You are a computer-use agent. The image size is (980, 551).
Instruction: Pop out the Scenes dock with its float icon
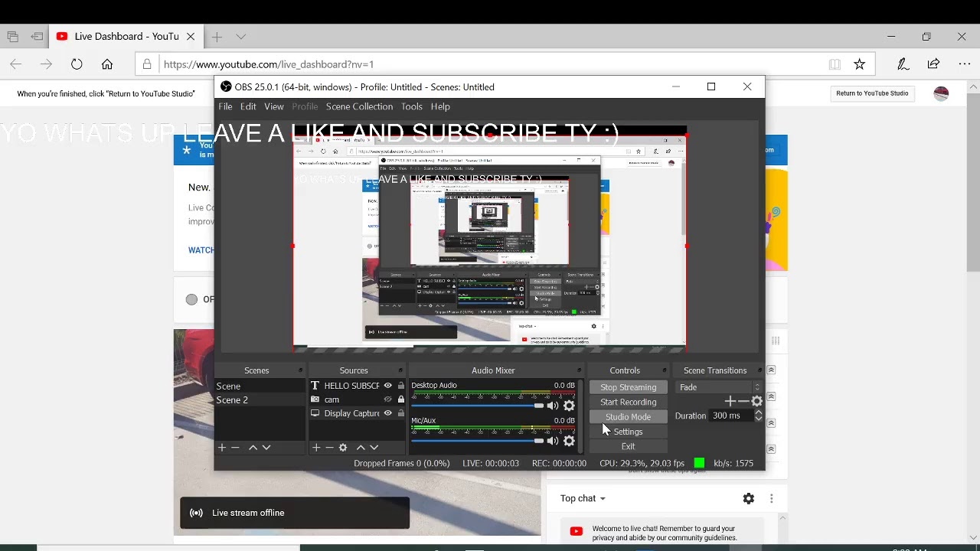(x=300, y=370)
